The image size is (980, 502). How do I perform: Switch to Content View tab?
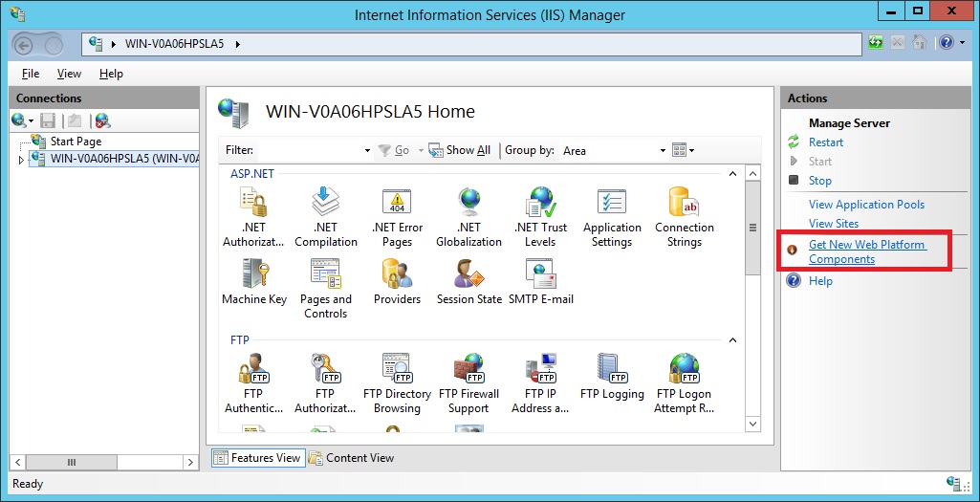coord(352,458)
